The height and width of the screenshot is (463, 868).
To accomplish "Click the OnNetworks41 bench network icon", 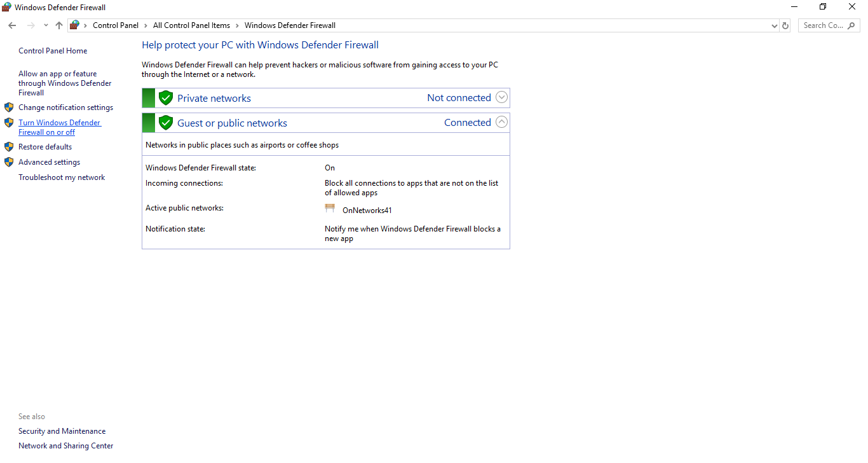I will click(330, 209).
